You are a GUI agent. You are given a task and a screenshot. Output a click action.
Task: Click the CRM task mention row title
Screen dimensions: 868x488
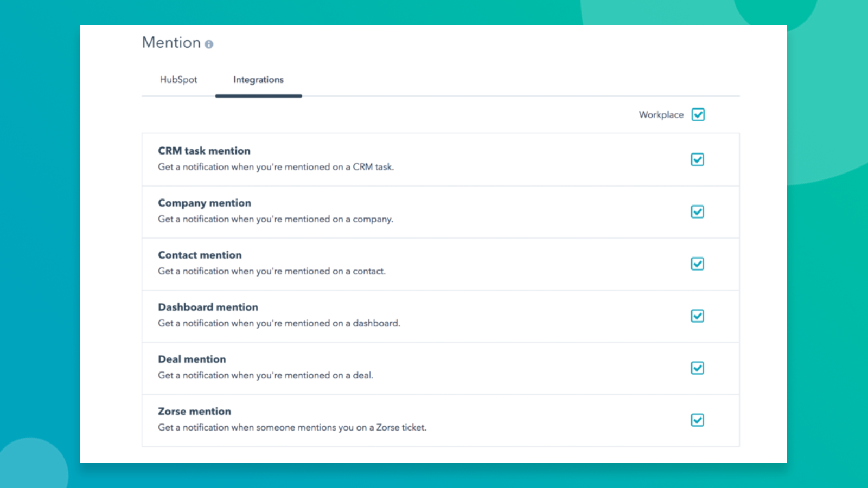coord(204,151)
